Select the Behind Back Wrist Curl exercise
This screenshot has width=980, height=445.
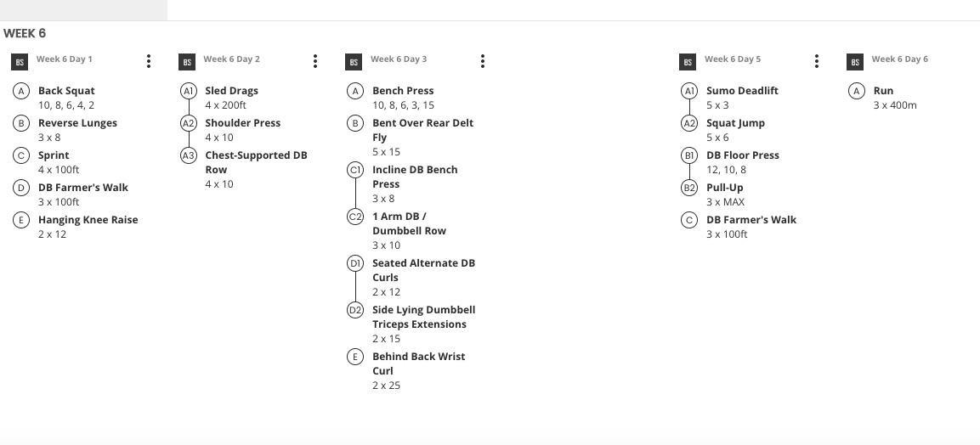click(419, 363)
